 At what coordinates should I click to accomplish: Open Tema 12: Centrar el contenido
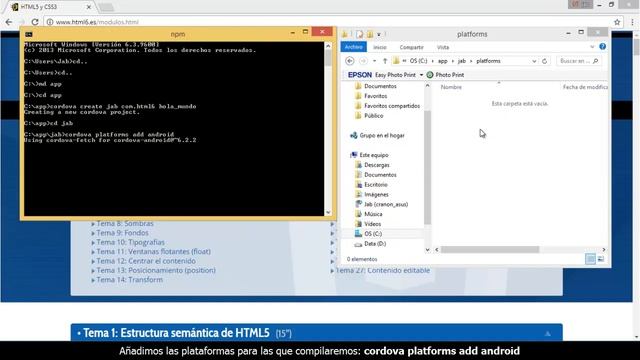pos(146,261)
